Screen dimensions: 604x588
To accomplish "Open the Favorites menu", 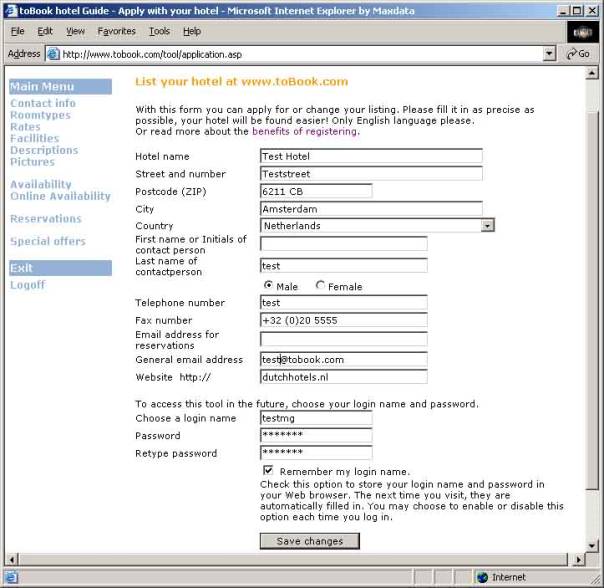I will point(116,32).
